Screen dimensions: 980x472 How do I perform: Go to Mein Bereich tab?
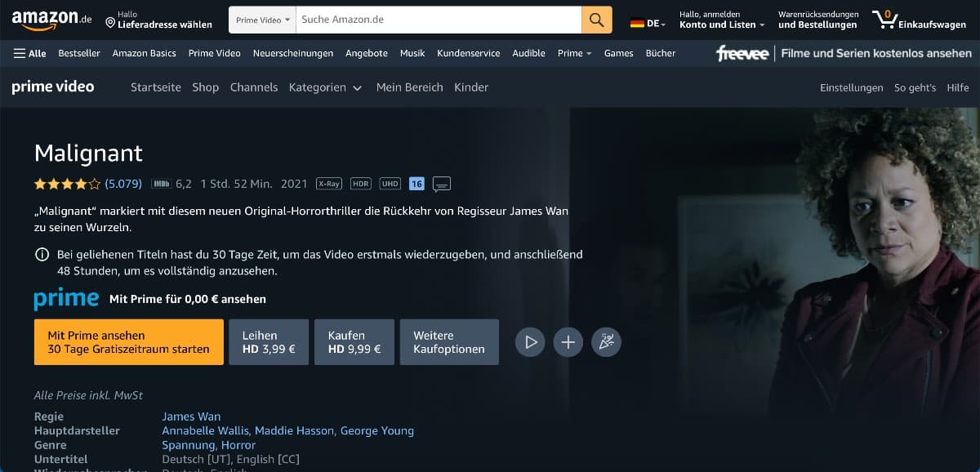click(x=410, y=87)
